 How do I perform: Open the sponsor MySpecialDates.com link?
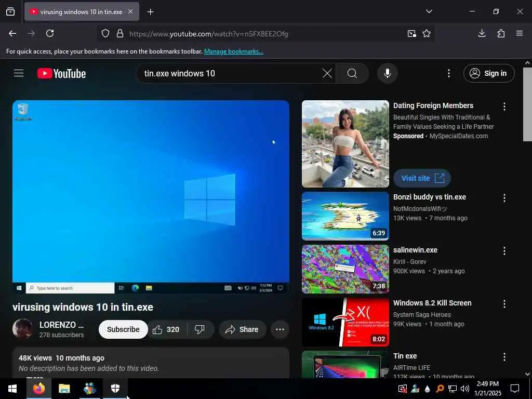tap(459, 136)
